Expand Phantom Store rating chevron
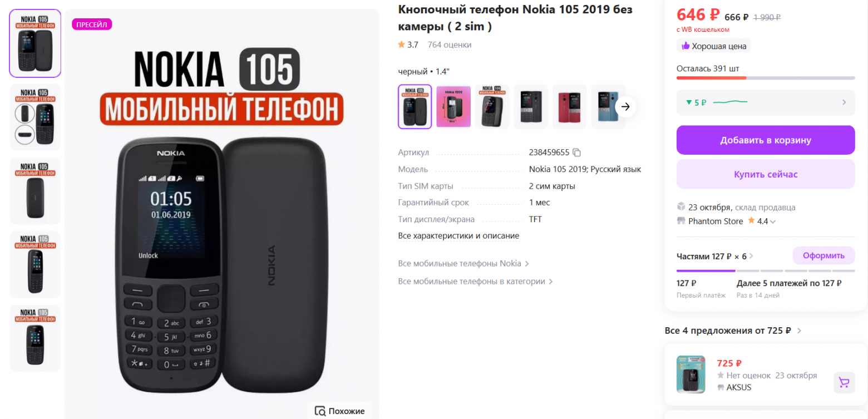Viewport: 868px width, 419px height. [x=773, y=221]
